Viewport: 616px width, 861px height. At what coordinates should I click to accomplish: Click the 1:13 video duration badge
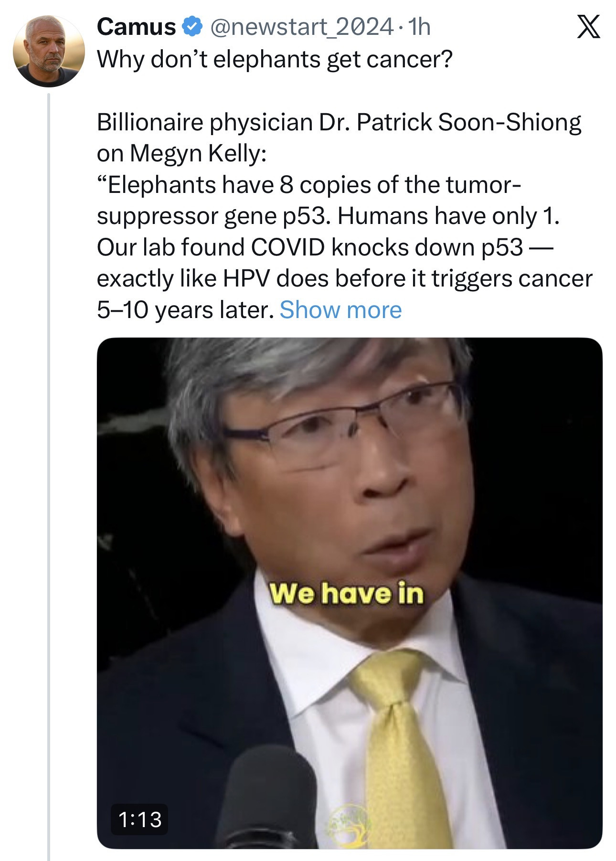[x=139, y=819]
